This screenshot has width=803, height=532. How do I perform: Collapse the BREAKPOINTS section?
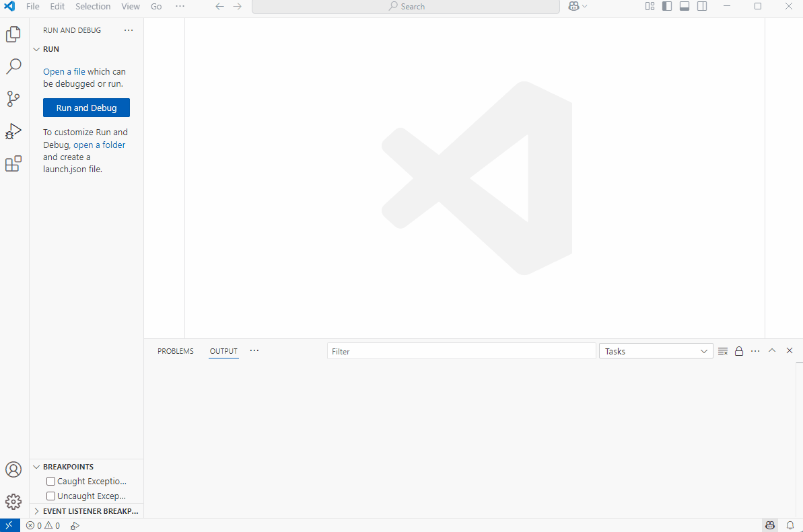[36, 467]
